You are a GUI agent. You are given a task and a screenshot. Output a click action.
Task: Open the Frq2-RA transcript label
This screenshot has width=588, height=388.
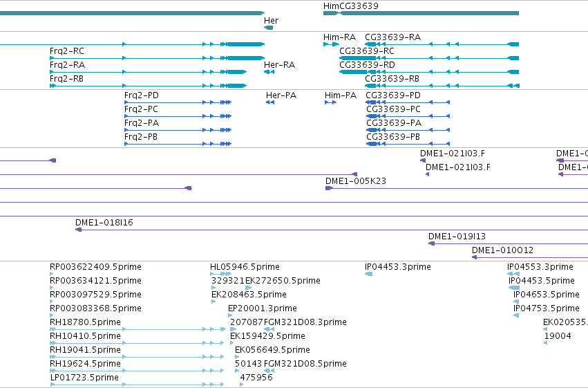[x=67, y=65]
